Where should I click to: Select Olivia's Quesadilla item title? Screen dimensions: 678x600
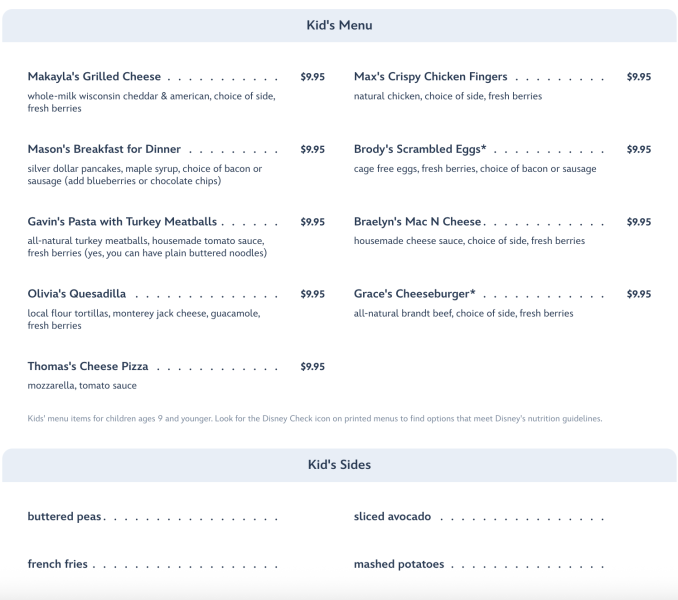[77, 294]
